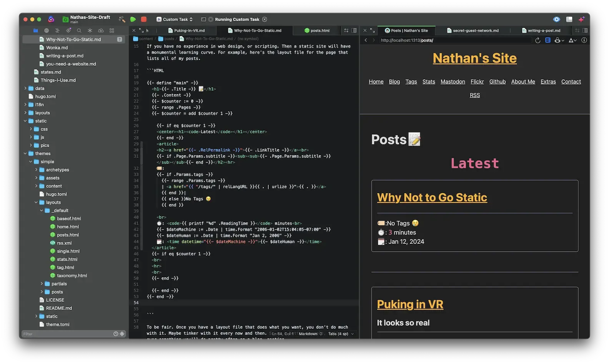Viewport: 609px width, 364px height.
Task: Expand the i18n folder
Action: (x=25, y=104)
